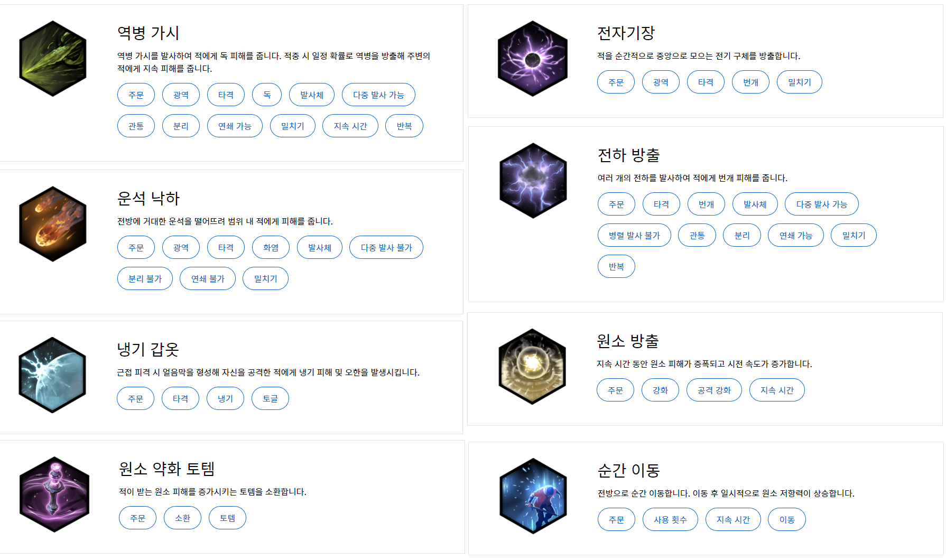Select the 냉기 갑옷 ice armor icon
This screenshot has height=560, width=946.
(52, 375)
